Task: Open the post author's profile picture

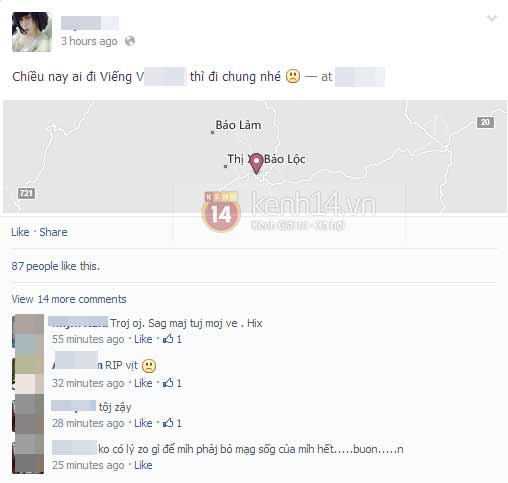Action: [x=32, y=32]
